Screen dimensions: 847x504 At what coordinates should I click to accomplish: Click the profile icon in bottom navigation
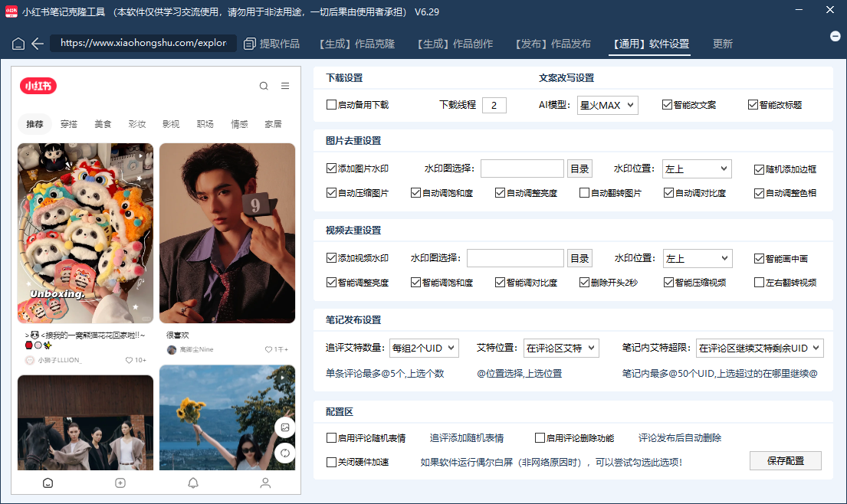pyautogui.click(x=265, y=483)
